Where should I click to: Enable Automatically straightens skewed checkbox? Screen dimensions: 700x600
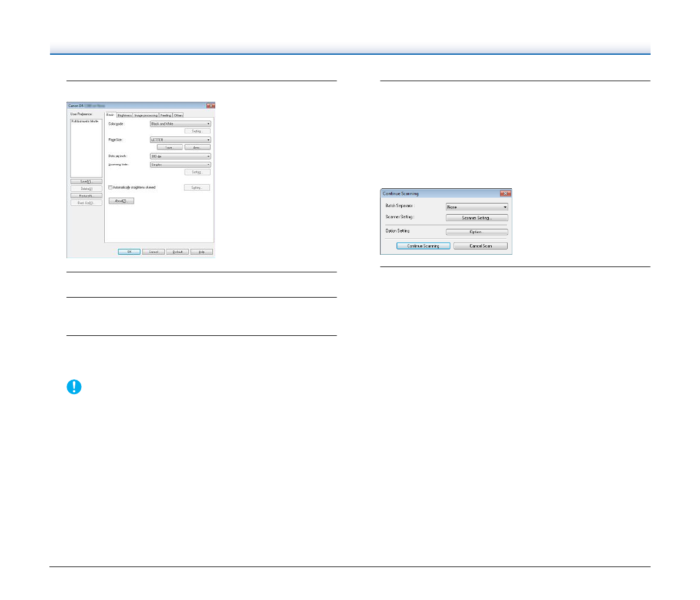[x=111, y=188]
